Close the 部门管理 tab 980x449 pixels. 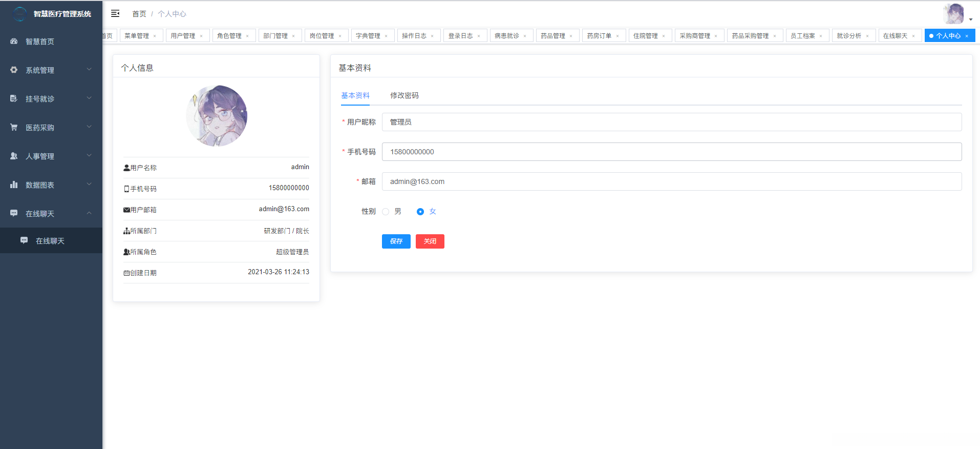point(293,36)
